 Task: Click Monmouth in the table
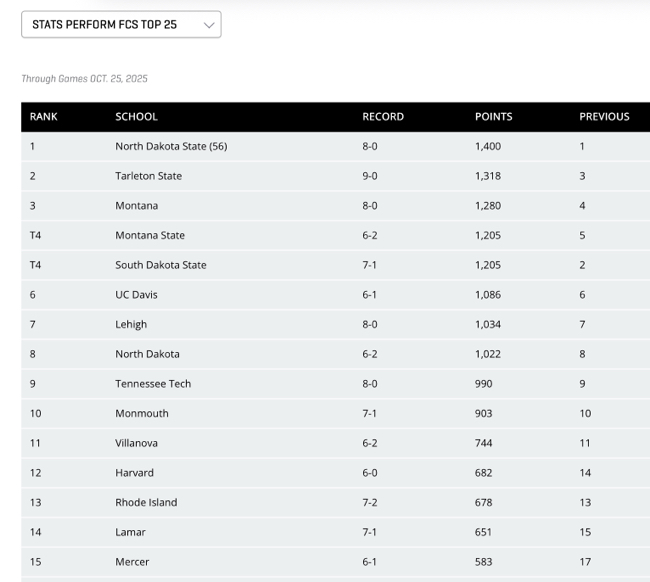[142, 413]
